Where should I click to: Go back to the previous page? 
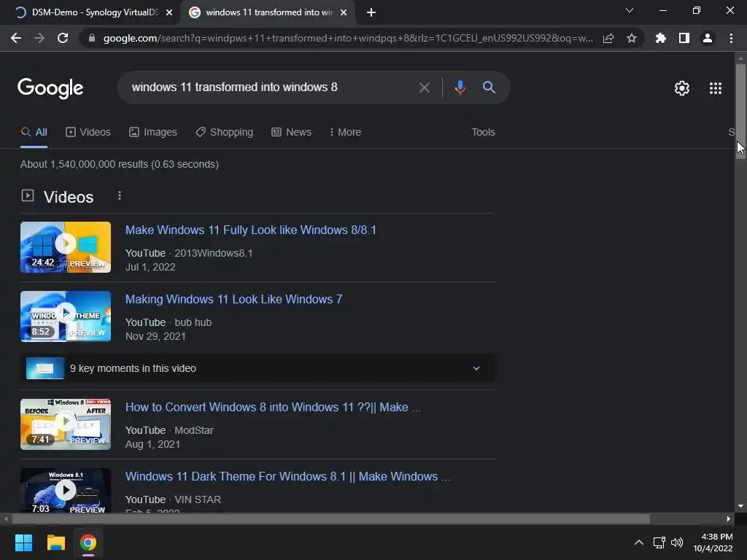click(x=16, y=38)
